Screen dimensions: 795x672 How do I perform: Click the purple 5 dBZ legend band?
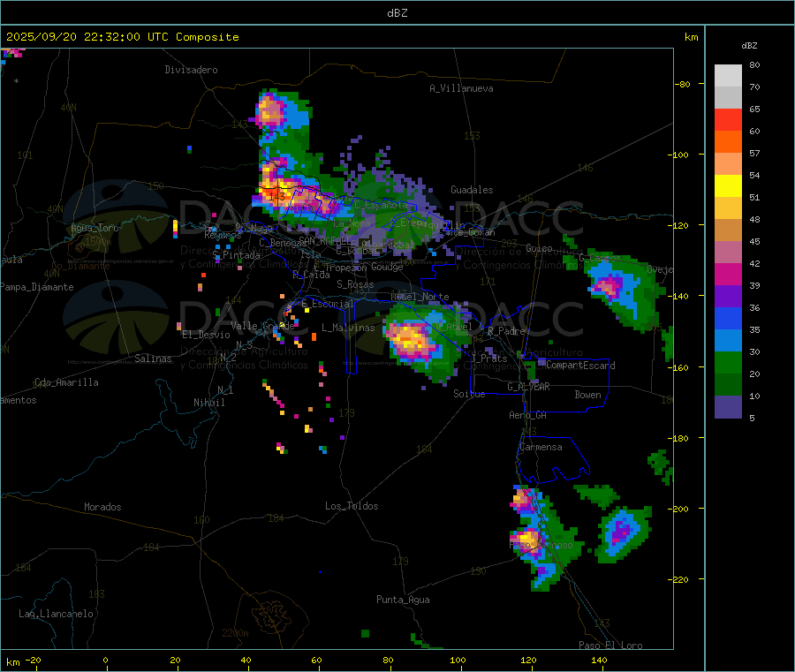click(728, 407)
